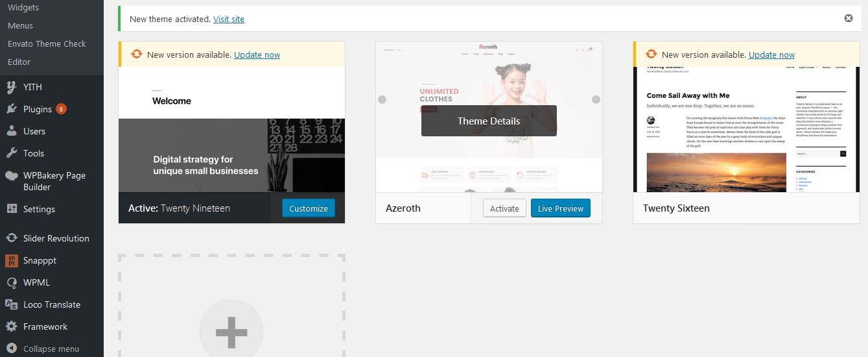Image resolution: width=868 pixels, height=357 pixels.
Task: Open the Loco Translate icon
Action: (12, 304)
